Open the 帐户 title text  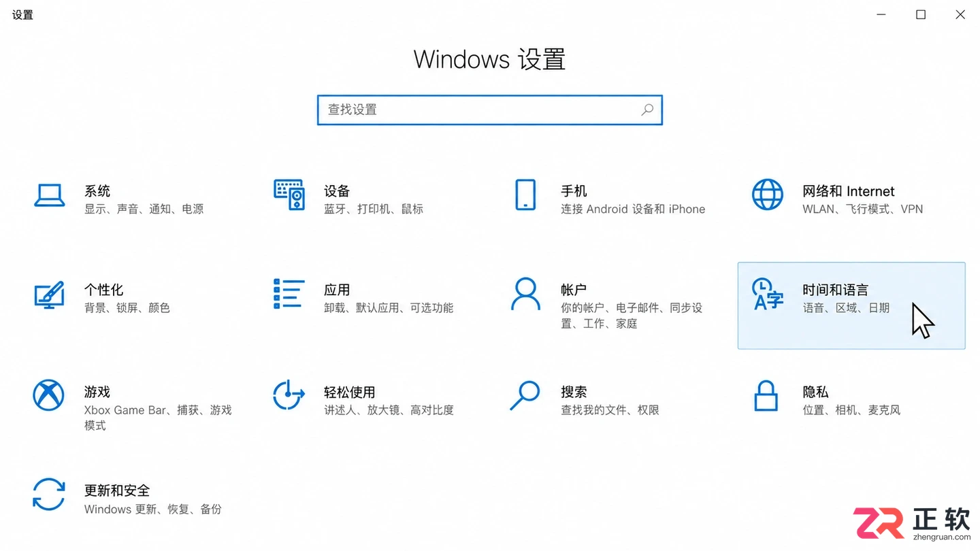click(574, 290)
